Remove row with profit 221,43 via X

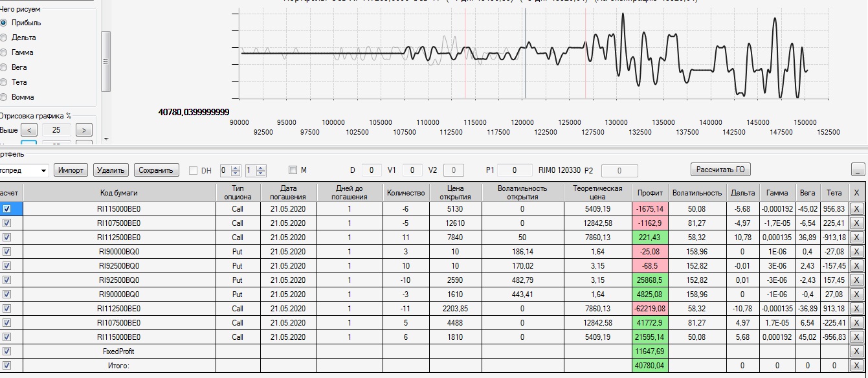click(x=856, y=238)
